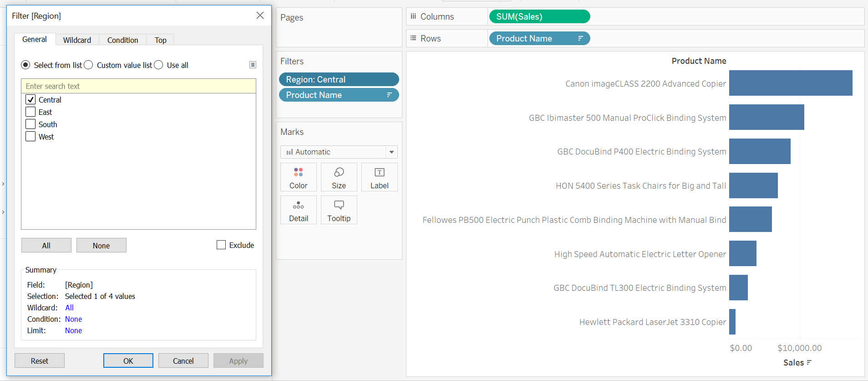Enable the Exclude checkbox
This screenshot has width=868, height=381.
point(221,245)
